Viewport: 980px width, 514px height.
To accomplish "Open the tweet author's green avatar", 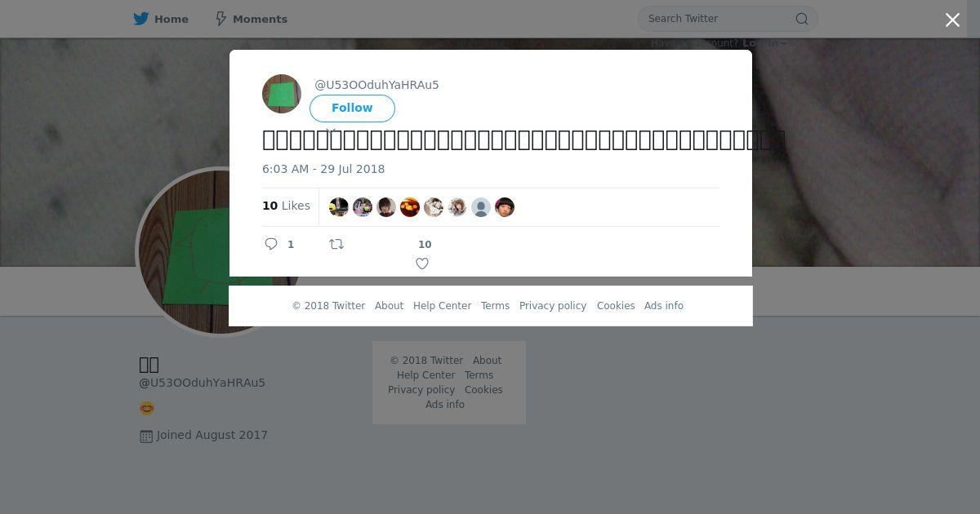I will 282,94.
